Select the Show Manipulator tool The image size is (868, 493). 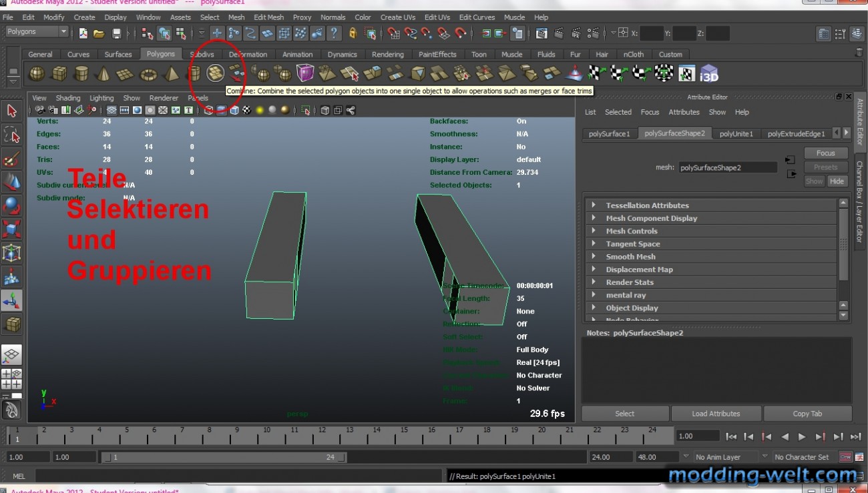[11, 300]
